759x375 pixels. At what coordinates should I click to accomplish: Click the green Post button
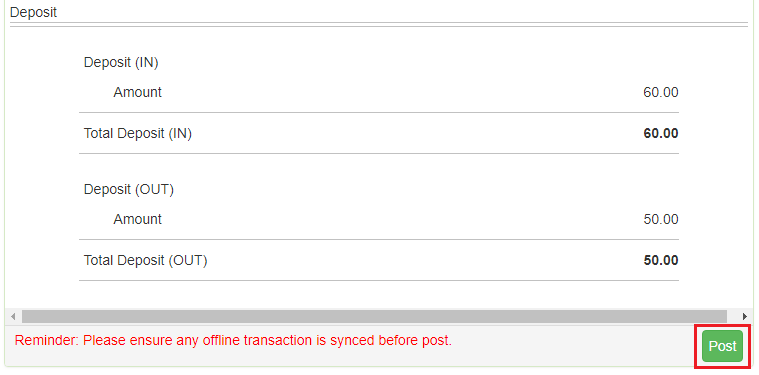722,346
